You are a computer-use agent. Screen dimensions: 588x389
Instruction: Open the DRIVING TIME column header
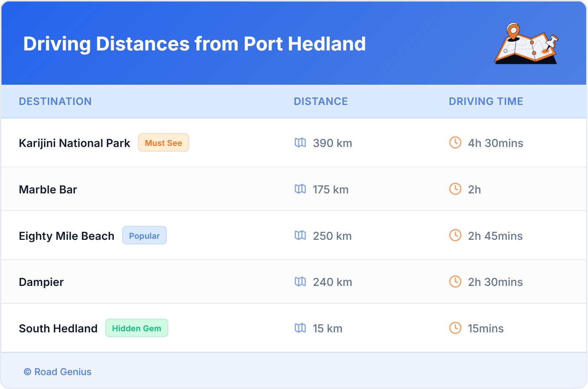pyautogui.click(x=486, y=101)
